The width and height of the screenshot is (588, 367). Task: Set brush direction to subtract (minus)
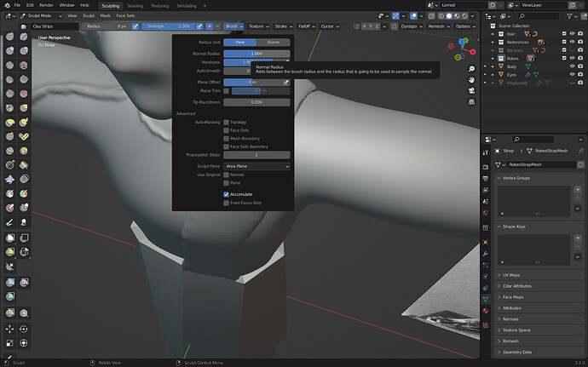click(217, 26)
